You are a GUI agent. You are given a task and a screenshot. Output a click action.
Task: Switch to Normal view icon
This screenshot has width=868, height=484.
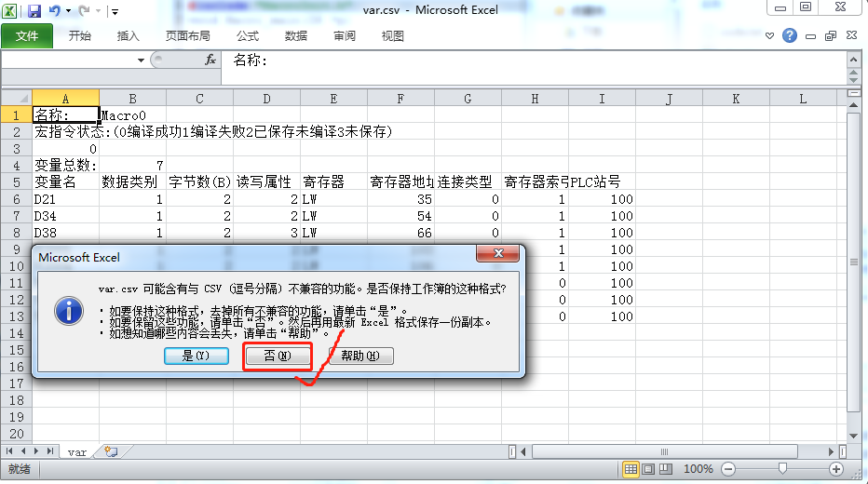[x=630, y=469]
